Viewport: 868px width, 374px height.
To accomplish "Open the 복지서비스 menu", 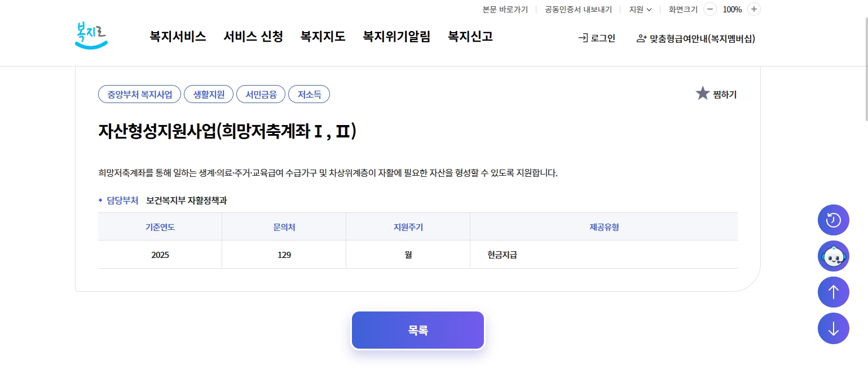I will point(178,36).
